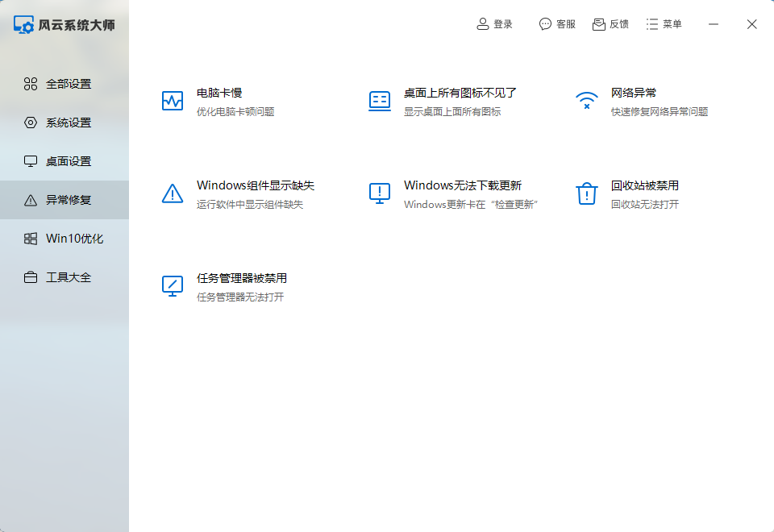Click description 回收站无法打开
774x532 pixels.
point(645,205)
